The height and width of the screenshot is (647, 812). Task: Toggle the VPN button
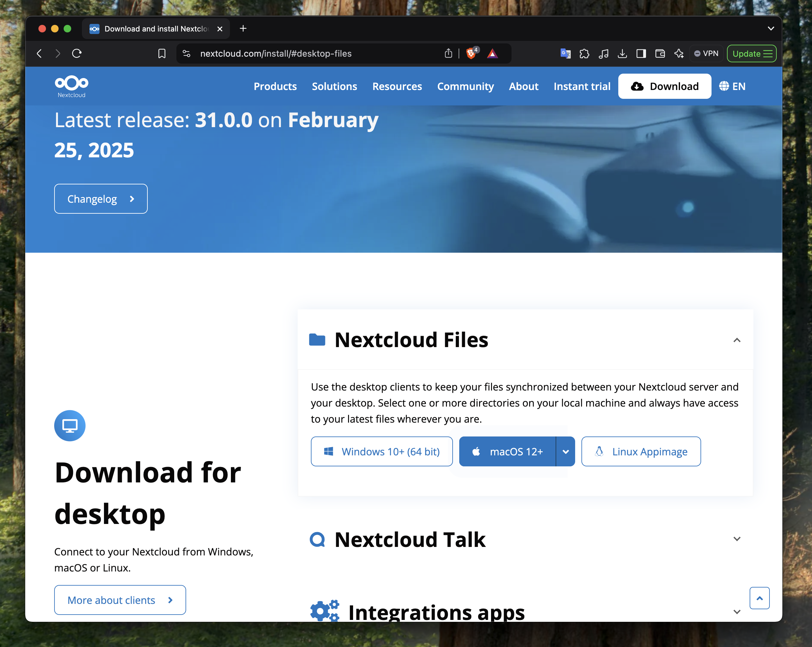[706, 53]
